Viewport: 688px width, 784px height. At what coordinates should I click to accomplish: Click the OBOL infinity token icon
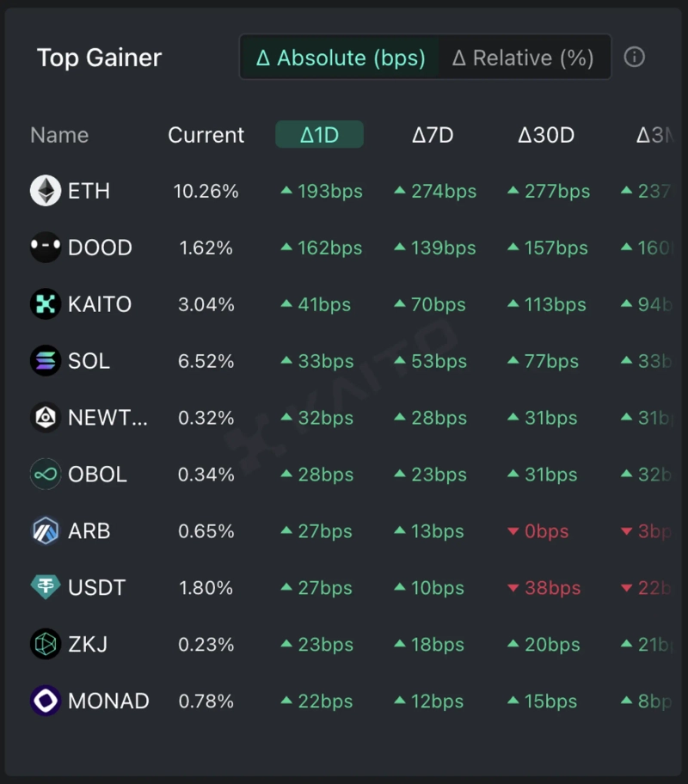[46, 475]
